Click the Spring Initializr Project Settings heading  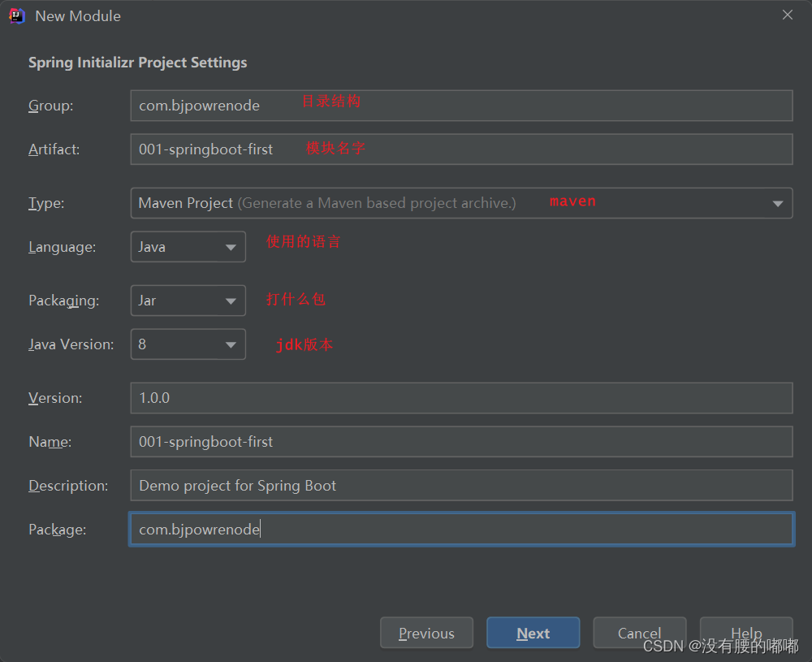pyautogui.click(x=138, y=63)
